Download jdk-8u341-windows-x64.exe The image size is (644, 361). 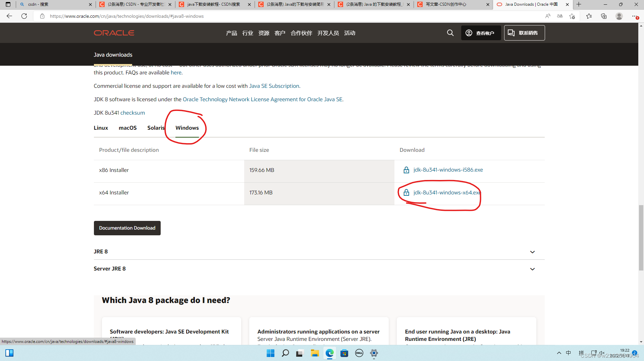[x=447, y=192]
